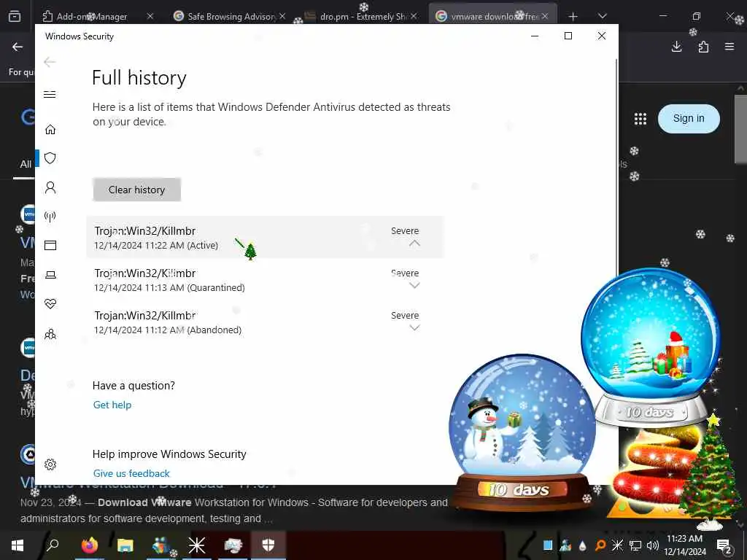
Task: Expand the abandoned Trojan:Win32/Killmbr entry chevron
Action: tap(414, 327)
